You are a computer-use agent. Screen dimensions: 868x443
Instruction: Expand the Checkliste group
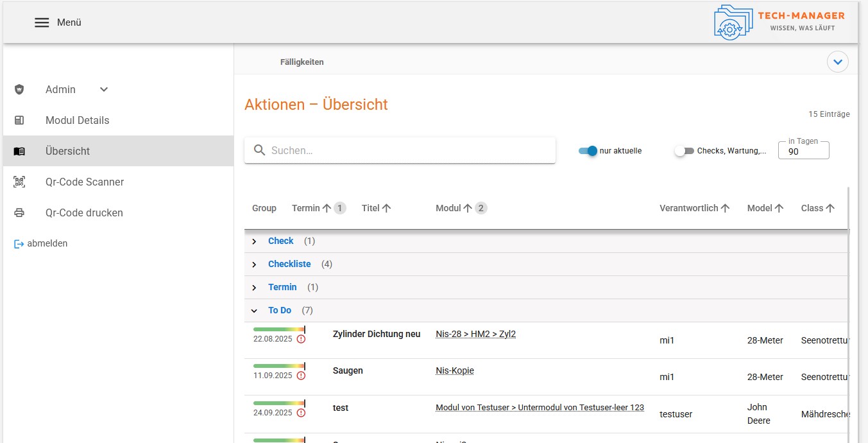(254, 265)
